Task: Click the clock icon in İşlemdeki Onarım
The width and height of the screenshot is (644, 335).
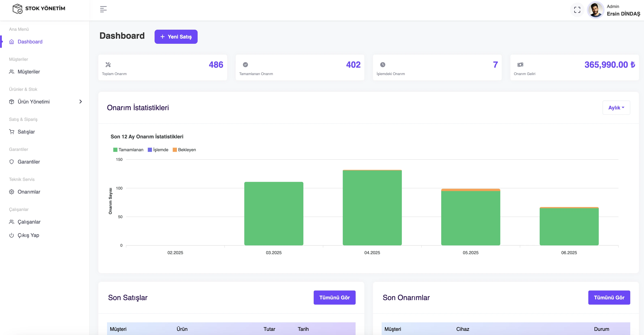Action: tap(383, 65)
